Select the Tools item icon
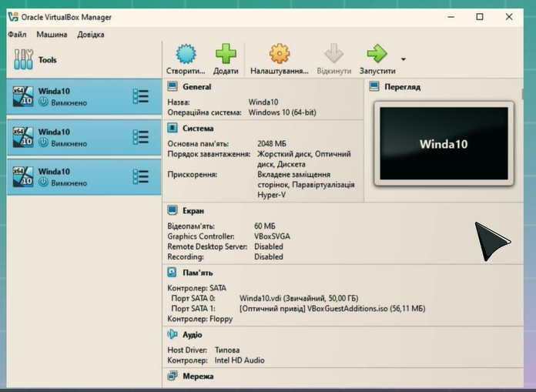Screen dimensions: 536x392 point(23,59)
